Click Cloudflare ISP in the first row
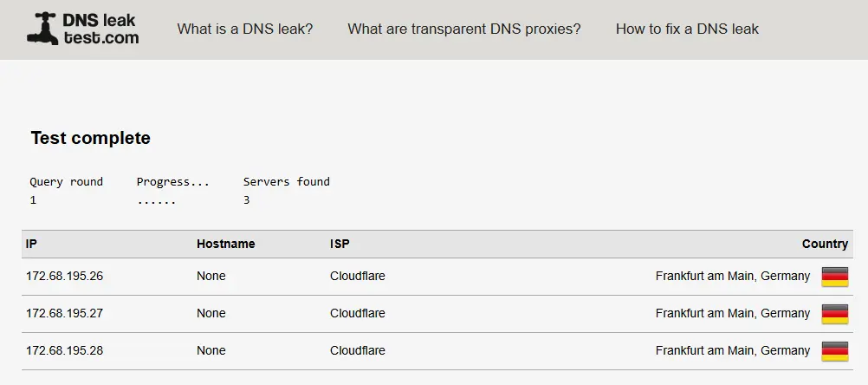 (x=357, y=276)
